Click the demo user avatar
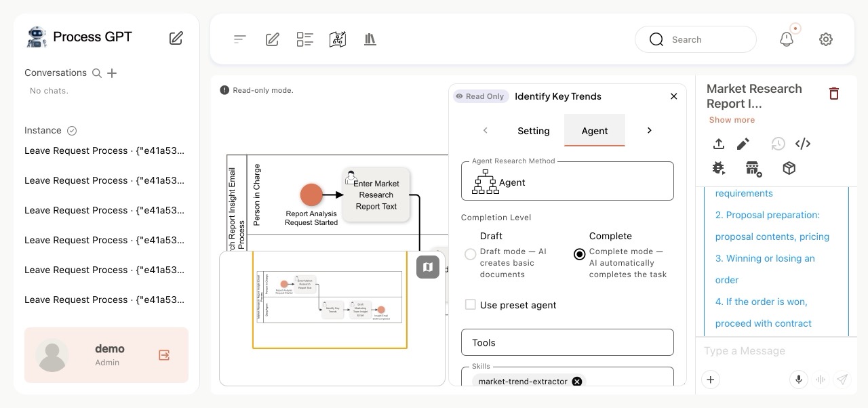The height and width of the screenshot is (408, 868). click(52, 355)
